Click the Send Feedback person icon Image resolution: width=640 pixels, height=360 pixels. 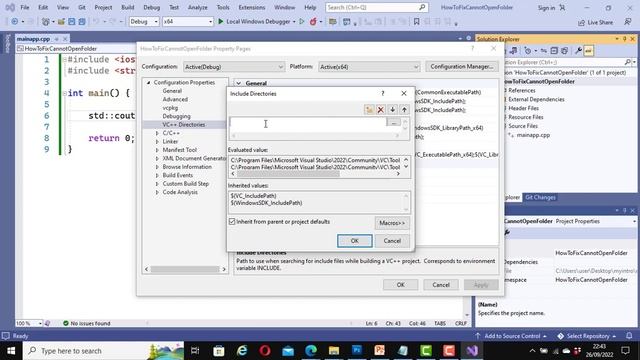pos(628,22)
